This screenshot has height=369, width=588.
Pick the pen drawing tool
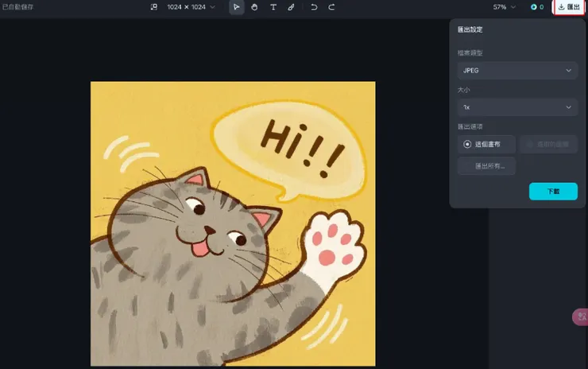[x=291, y=7]
